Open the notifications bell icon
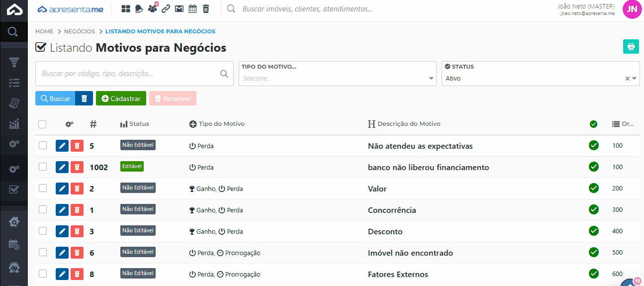The image size is (644, 286). 139,9
